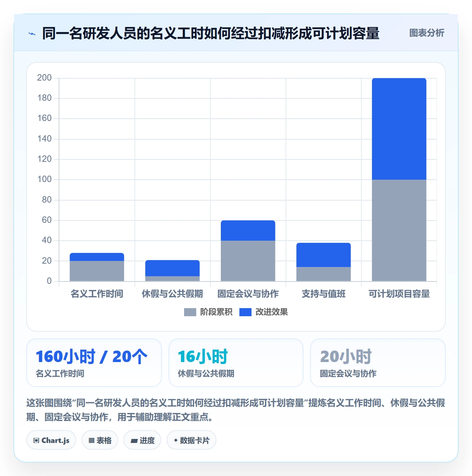
Task: Click the 改进效果 legend text
Action: pyautogui.click(x=271, y=312)
